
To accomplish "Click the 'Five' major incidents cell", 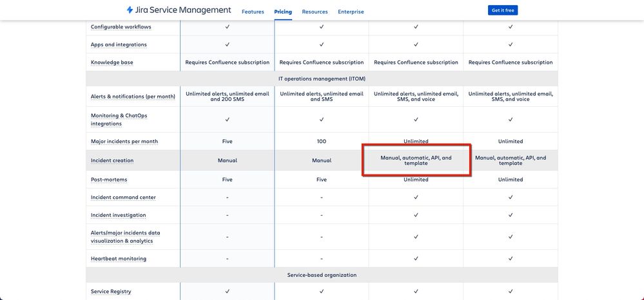I will (227, 141).
